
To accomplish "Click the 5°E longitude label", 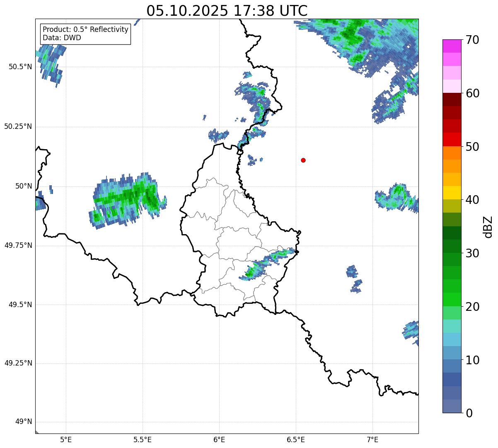I will click(66, 440).
